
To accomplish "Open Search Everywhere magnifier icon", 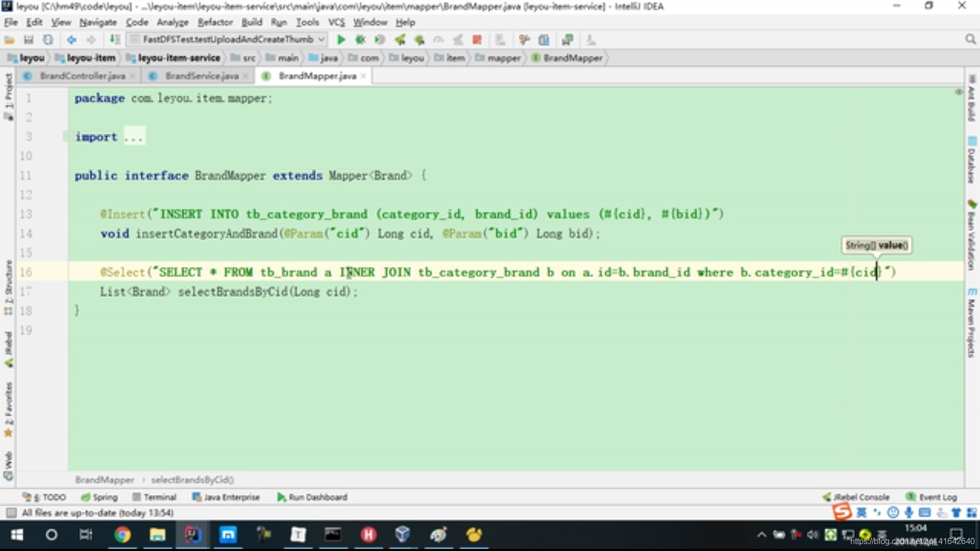I will (x=970, y=40).
